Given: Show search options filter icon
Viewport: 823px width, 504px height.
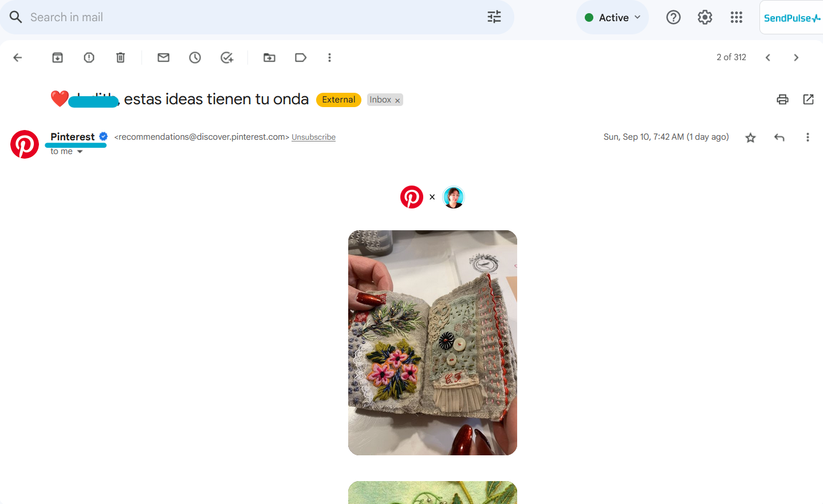Looking at the screenshot, I should point(494,17).
